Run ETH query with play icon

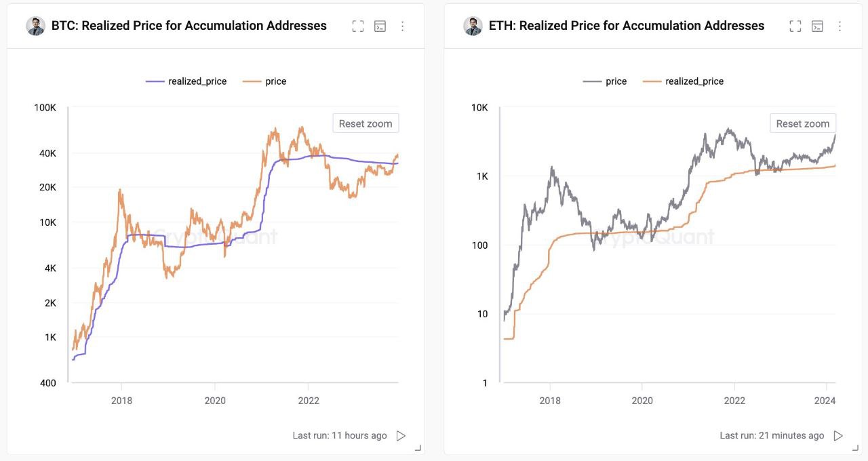pos(838,435)
